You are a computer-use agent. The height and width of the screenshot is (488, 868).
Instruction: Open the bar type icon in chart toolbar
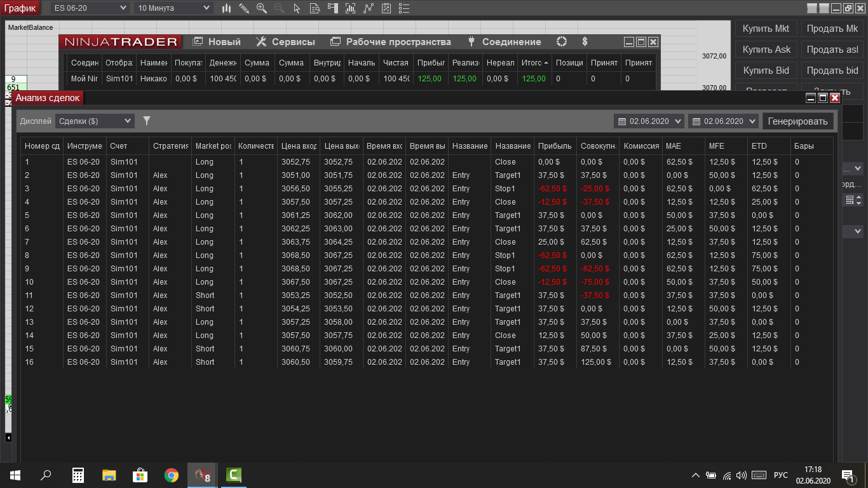(227, 8)
